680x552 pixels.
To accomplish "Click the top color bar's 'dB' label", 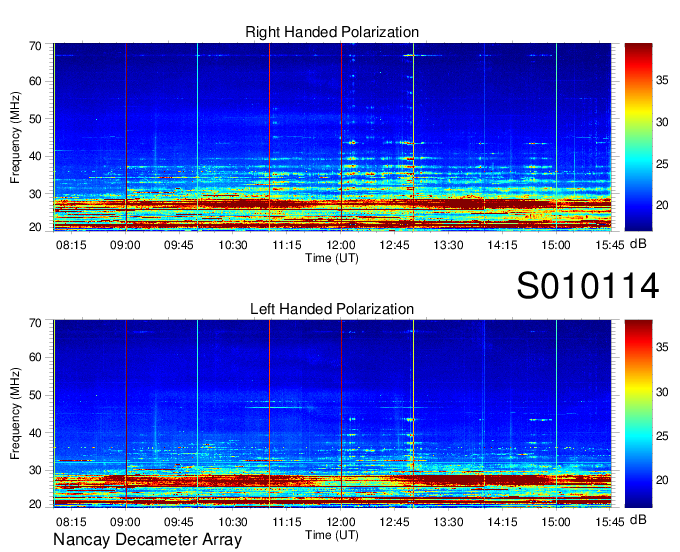I will 638,244.
